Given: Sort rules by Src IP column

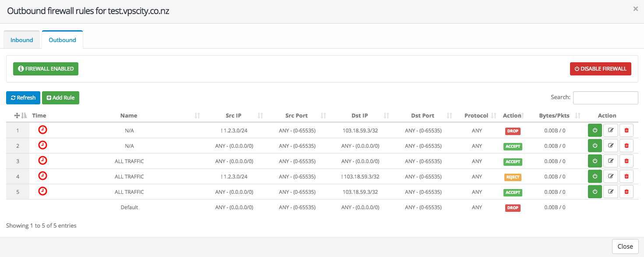Looking at the screenshot, I should [233, 115].
